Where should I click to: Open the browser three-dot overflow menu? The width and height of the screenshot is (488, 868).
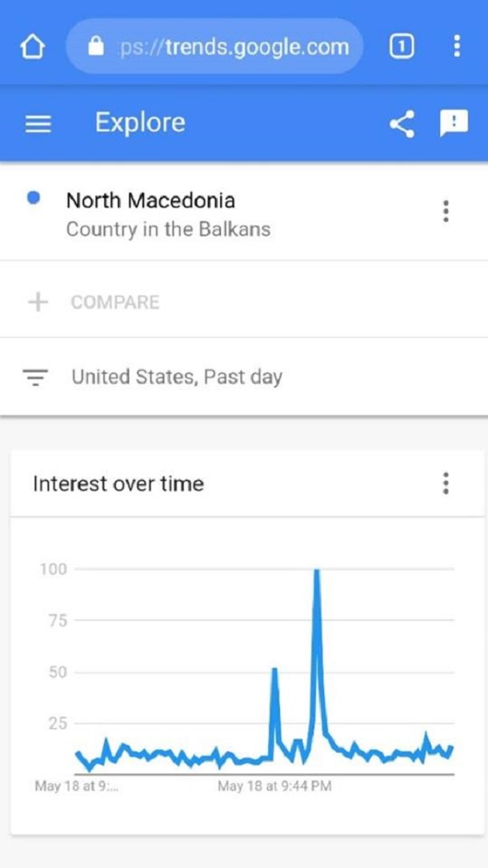pos(457,46)
